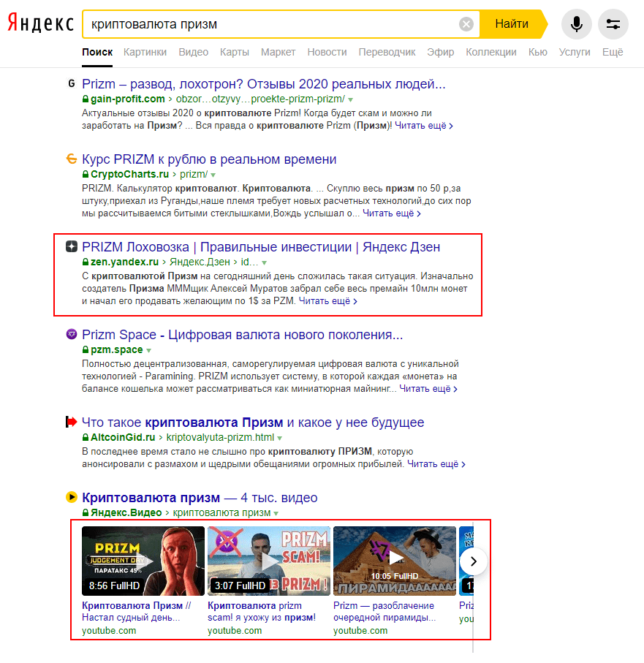Click the Яндекс logo
The image size is (644, 663).
point(41,23)
